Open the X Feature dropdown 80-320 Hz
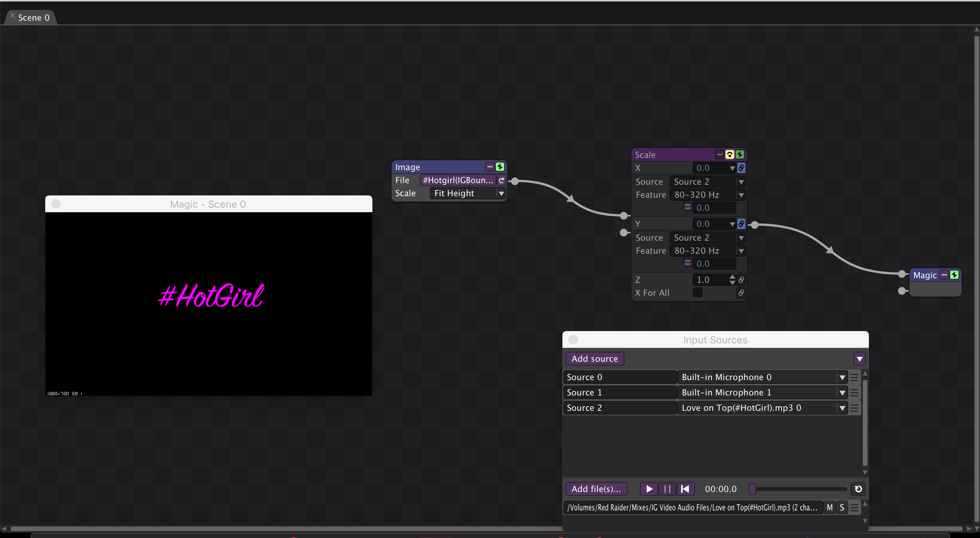 point(707,195)
